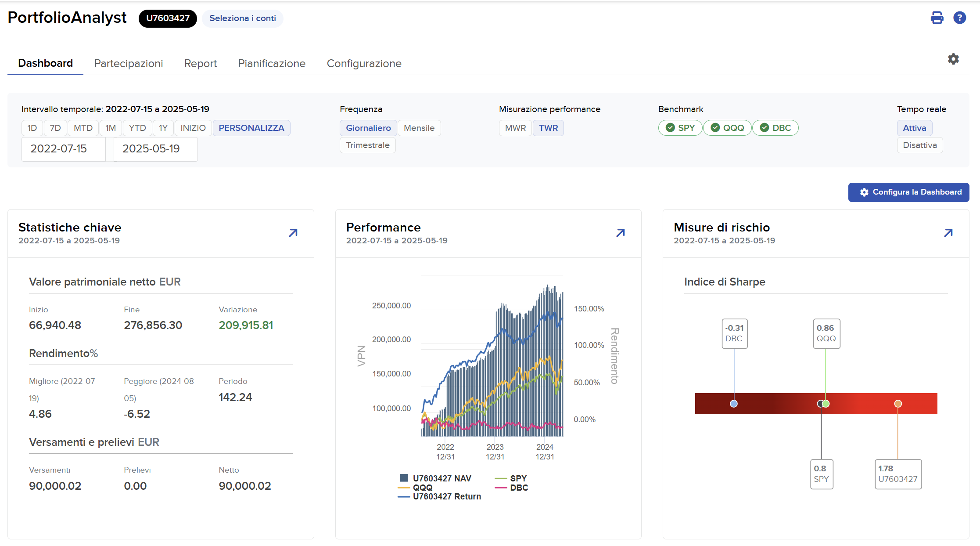Switch performance measure to MWR
The width and height of the screenshot is (980, 546).
(x=515, y=128)
